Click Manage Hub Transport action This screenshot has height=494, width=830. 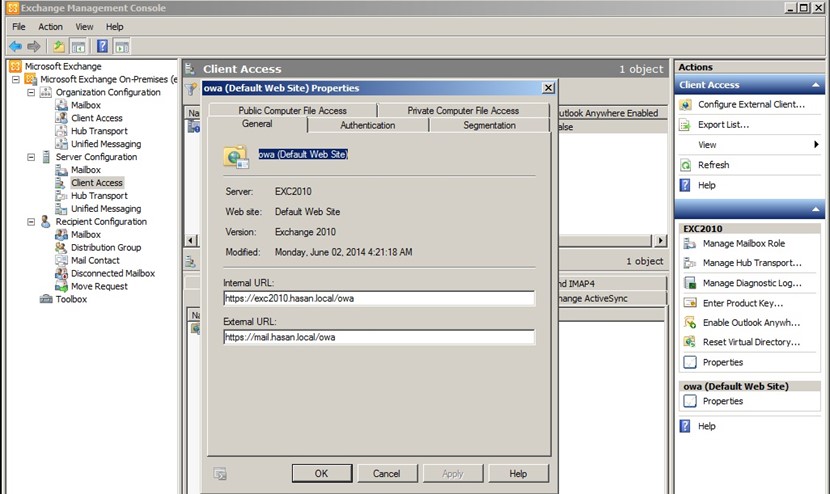coord(752,263)
